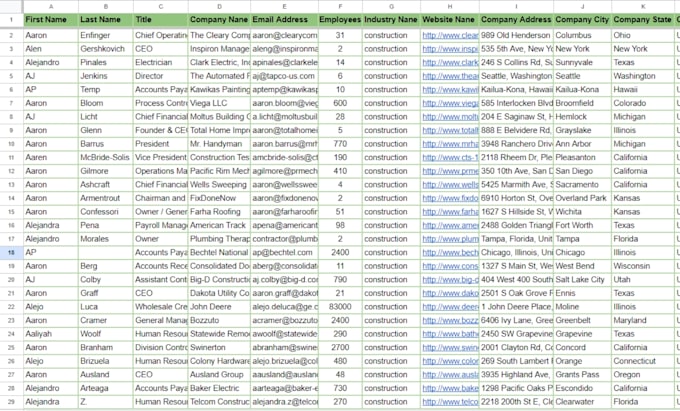Click the city cell 'Ann Arbor'
This screenshot has height=411, width=680.
click(x=582, y=144)
